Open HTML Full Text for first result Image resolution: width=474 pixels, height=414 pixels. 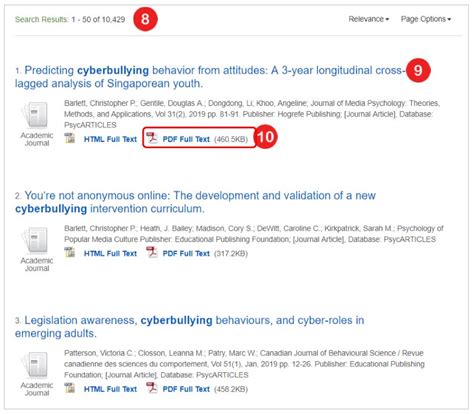pos(110,139)
